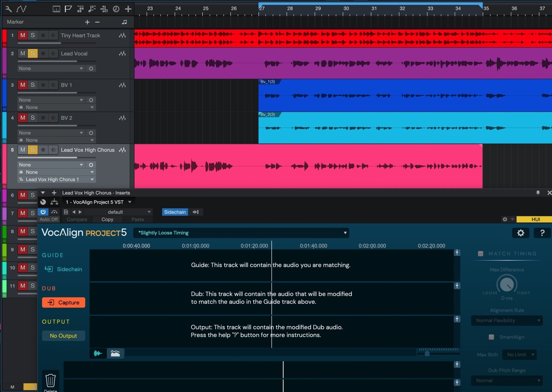Expand the Alignment Rule Normal Flexibility dropdown
Viewport: 552px width, 392px height.
(507, 321)
